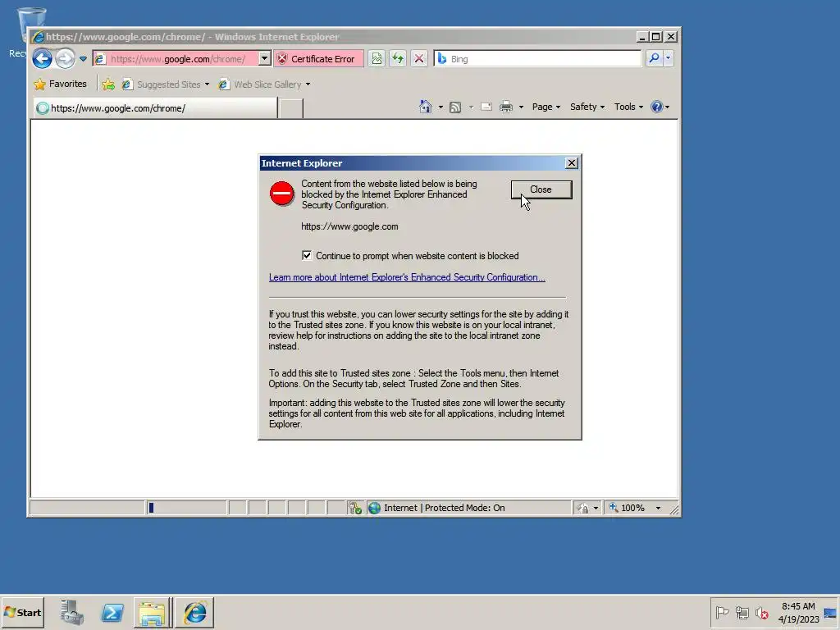The width and height of the screenshot is (840, 630).
Task: Click the Show Desktop button
Action: [832, 612]
